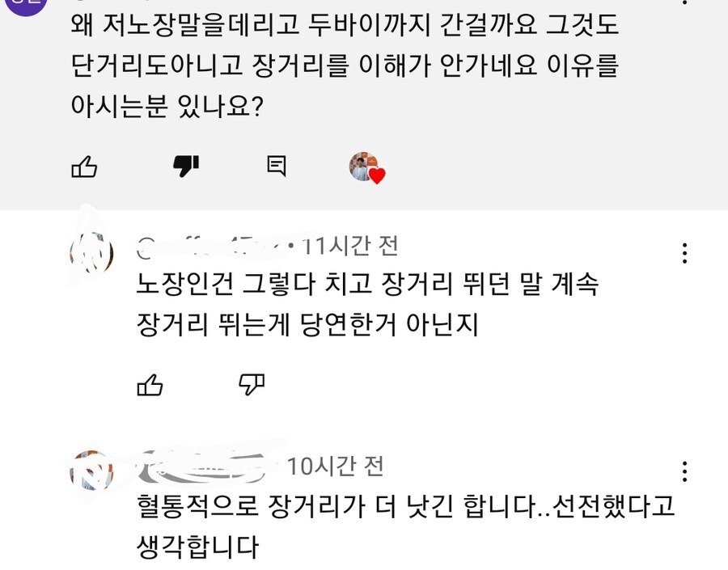Dislike the reply about 장거리 racing

[251, 386]
